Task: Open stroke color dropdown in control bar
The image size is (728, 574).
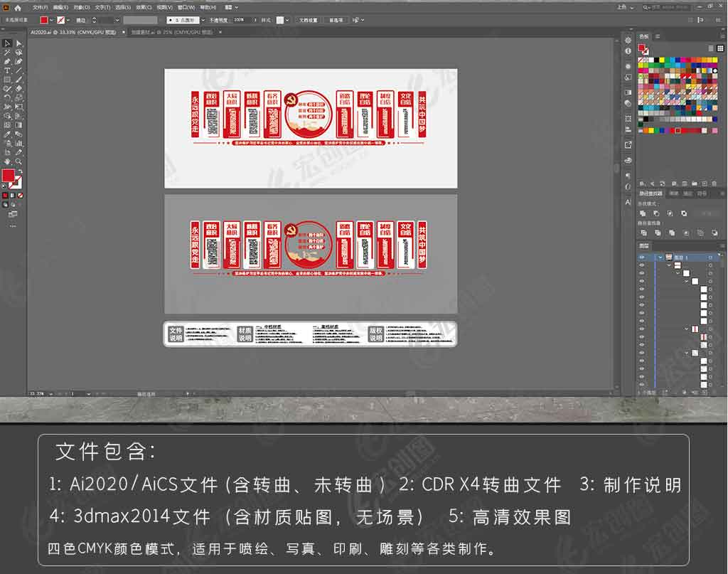Action: [68, 20]
